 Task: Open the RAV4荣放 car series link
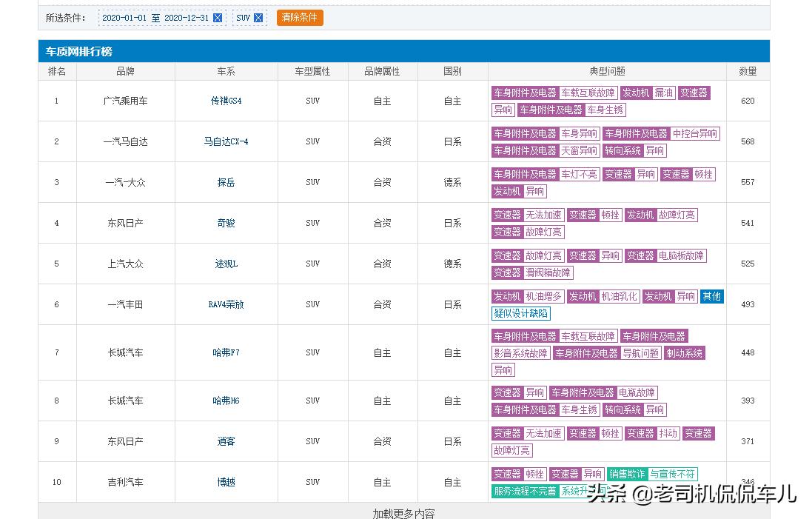pos(227,304)
